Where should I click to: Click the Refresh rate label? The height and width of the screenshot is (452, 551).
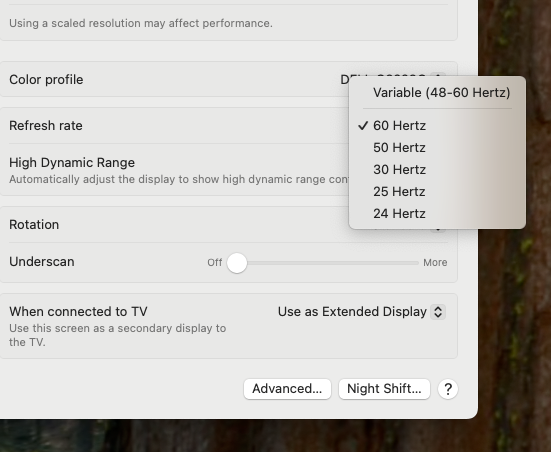pos(46,125)
